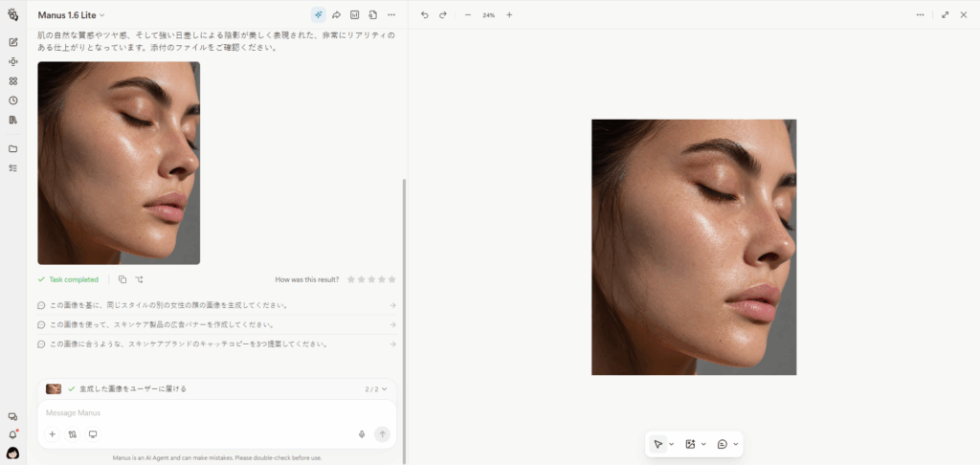Start a new task with the compose icon
980x465 pixels.
click(13, 42)
